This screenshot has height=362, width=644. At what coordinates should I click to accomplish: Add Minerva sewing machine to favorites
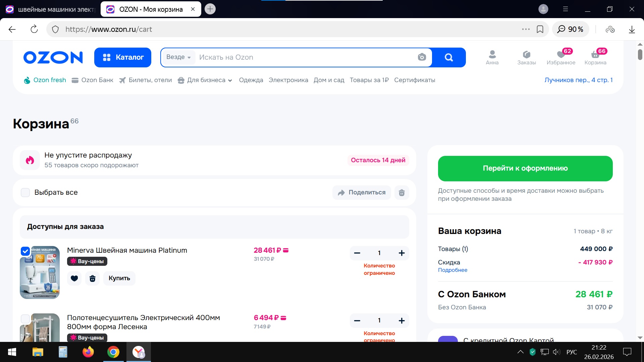coord(74,278)
